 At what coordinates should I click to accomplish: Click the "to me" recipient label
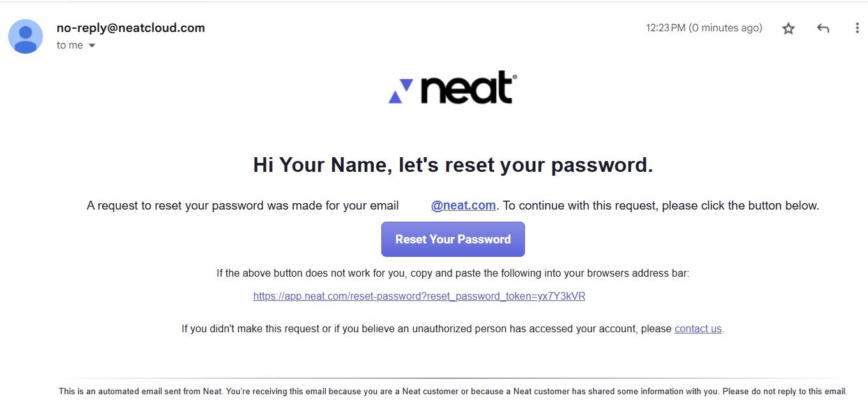tap(70, 45)
